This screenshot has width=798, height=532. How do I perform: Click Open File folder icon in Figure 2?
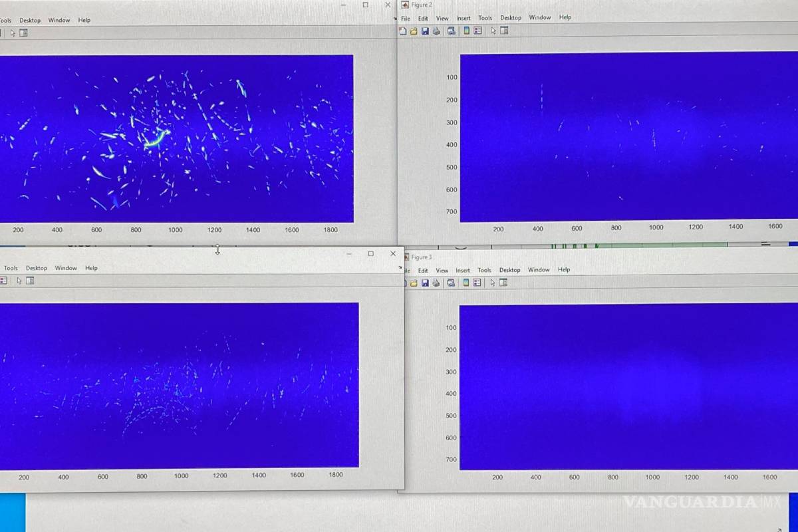pyautogui.click(x=414, y=31)
